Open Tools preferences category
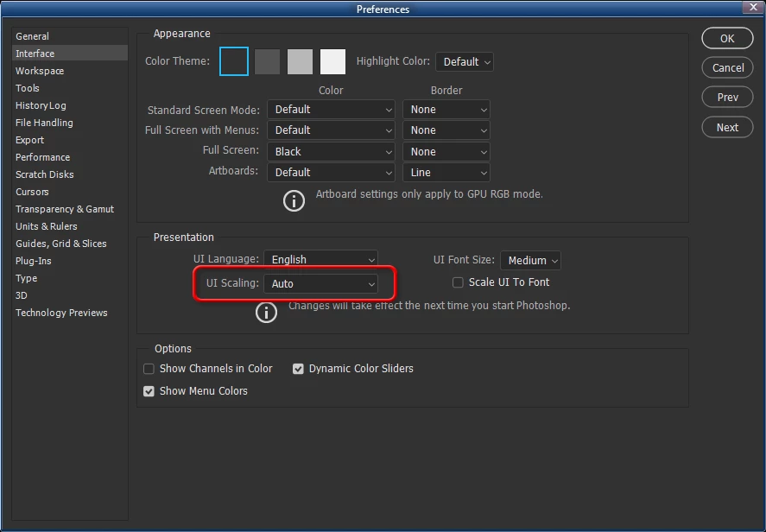The width and height of the screenshot is (766, 532). click(70, 88)
